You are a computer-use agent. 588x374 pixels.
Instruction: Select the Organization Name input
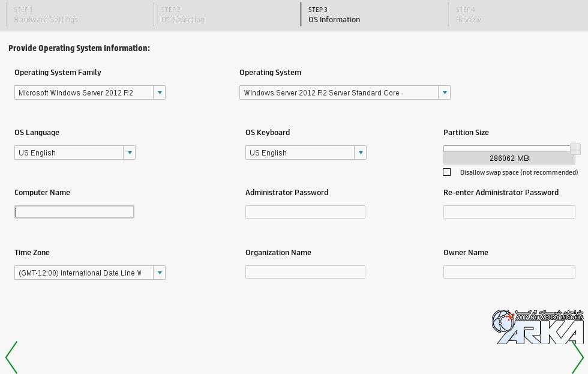coord(305,272)
